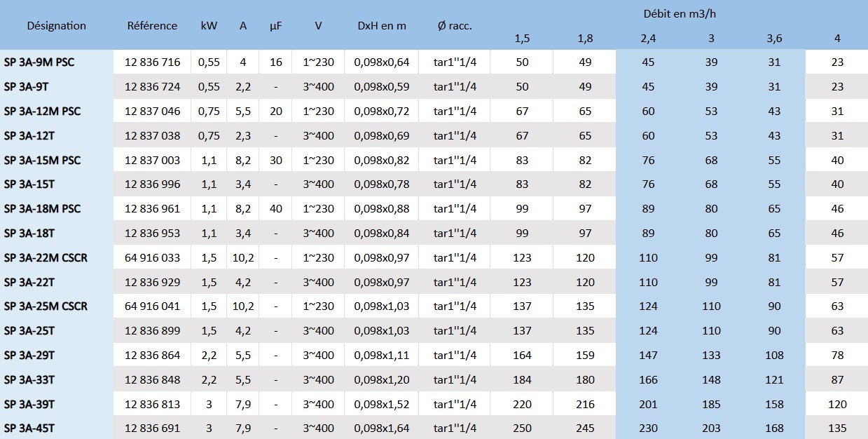Click the 1,5 flow column header
This screenshot has width=868, height=439.
pos(523,39)
